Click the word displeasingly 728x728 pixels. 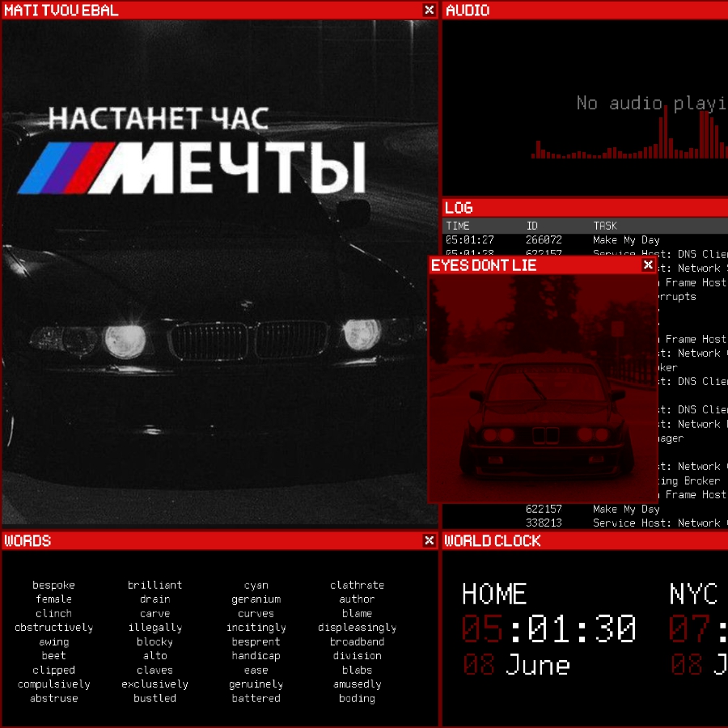point(358,627)
